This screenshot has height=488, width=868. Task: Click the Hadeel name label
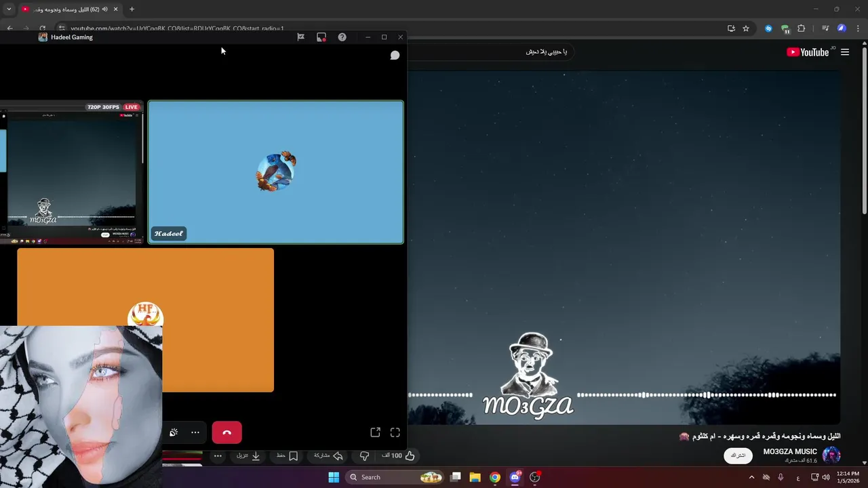(x=168, y=234)
